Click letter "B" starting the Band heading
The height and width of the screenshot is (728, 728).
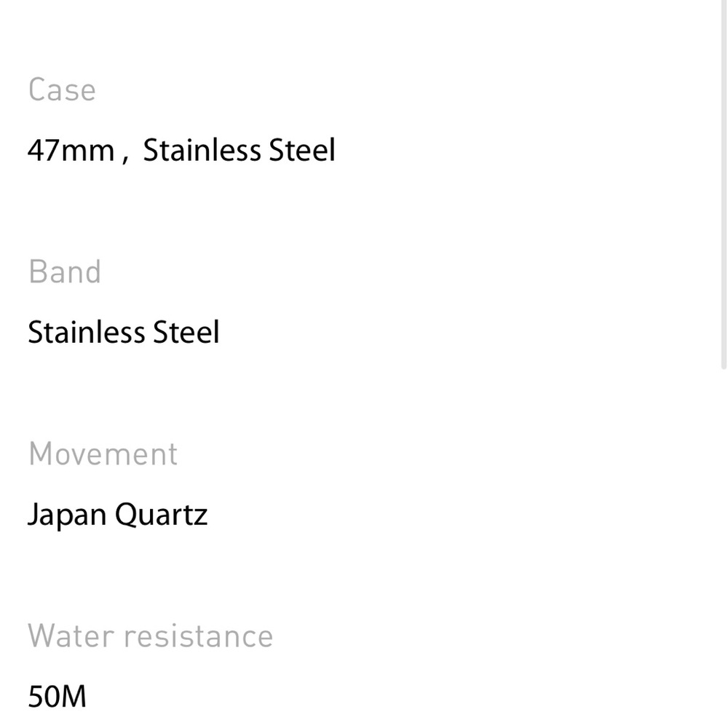point(36,272)
